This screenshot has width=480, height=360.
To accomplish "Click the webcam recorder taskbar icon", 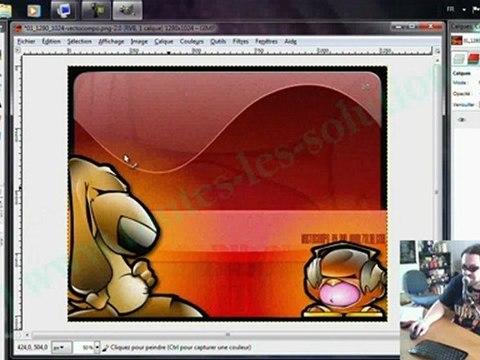I will point(96,10).
